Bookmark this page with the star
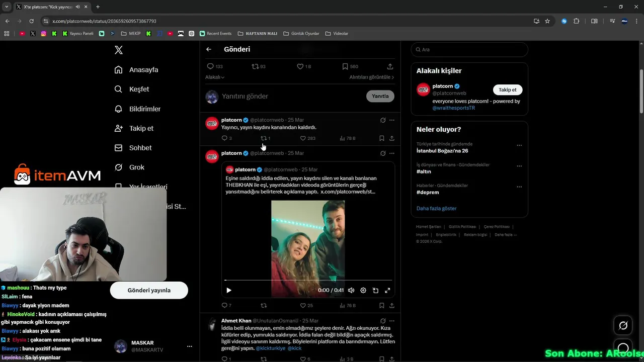 pyautogui.click(x=547, y=21)
